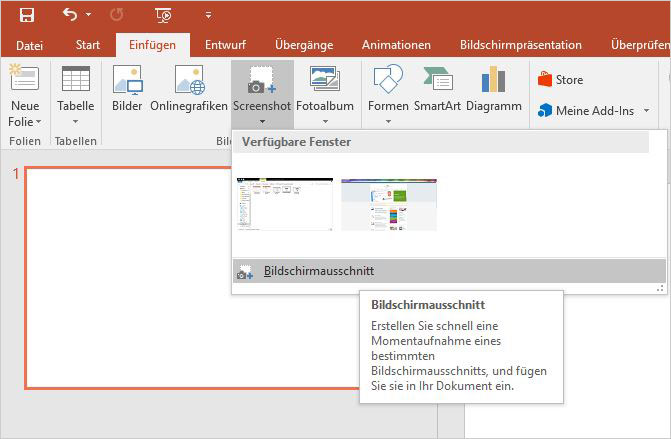This screenshot has height=439, width=671.
Task: Insert a SmartArt graphic icon
Action: tap(437, 79)
